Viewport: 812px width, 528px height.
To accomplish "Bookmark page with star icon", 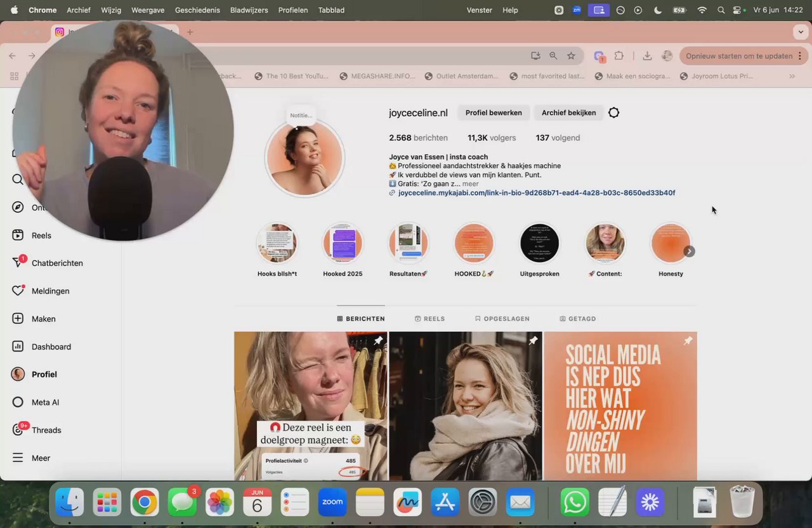I will pos(571,56).
